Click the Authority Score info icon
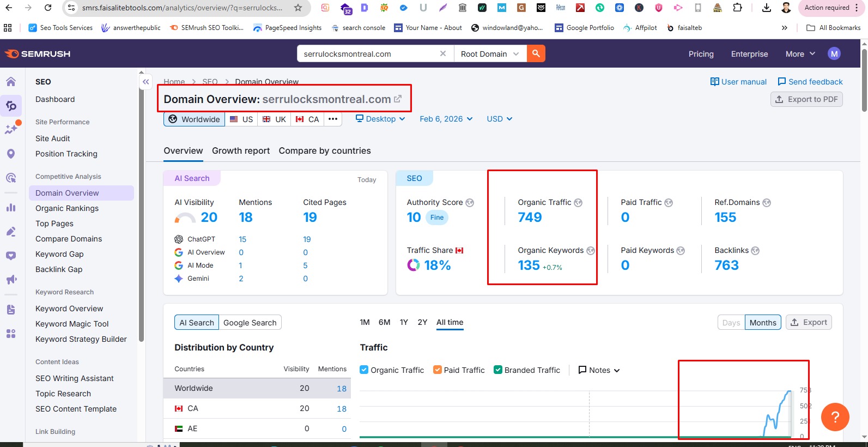868x447 pixels. [x=470, y=203]
